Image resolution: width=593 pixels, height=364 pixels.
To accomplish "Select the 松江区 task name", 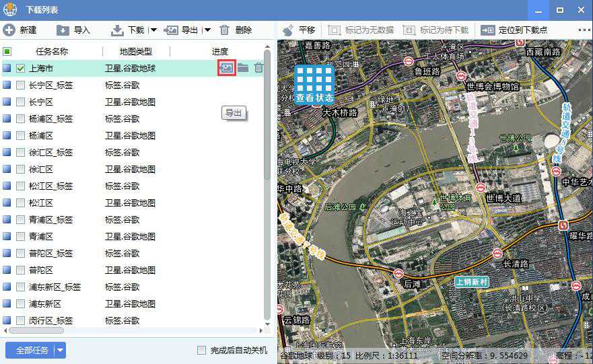I will pyautogui.click(x=41, y=203).
